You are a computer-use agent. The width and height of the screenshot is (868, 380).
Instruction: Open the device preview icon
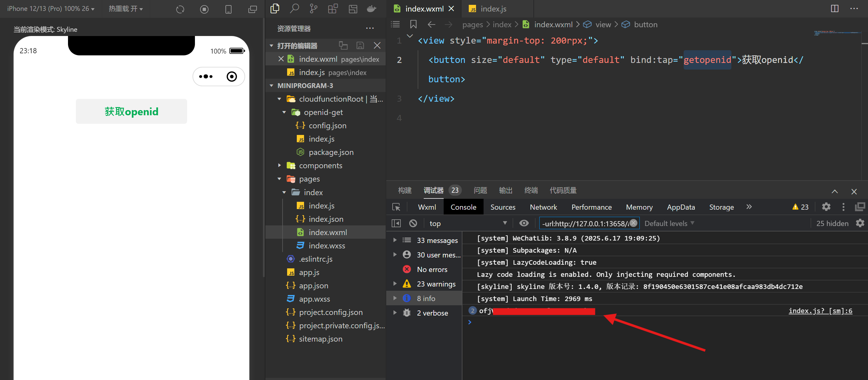point(228,9)
